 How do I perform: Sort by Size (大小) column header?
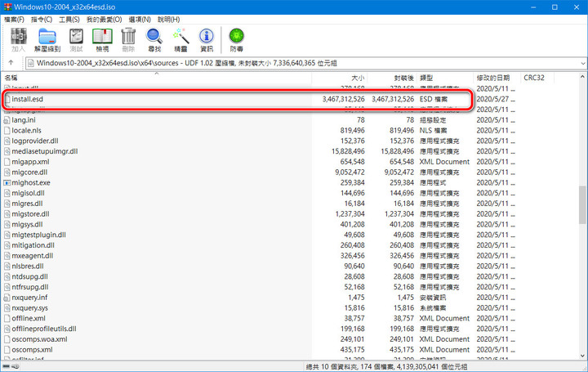(340, 78)
